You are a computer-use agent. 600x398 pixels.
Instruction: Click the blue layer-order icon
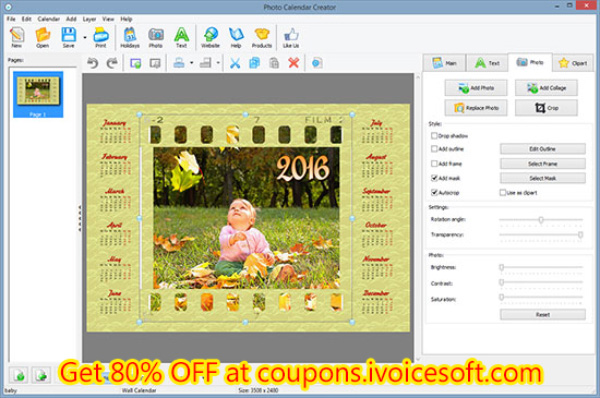(179, 63)
